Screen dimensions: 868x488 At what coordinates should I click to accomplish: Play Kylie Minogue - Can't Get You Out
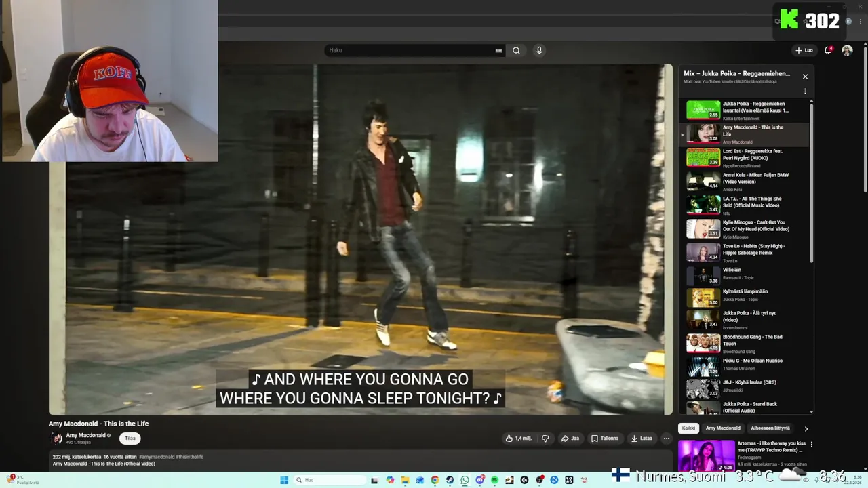click(x=745, y=229)
